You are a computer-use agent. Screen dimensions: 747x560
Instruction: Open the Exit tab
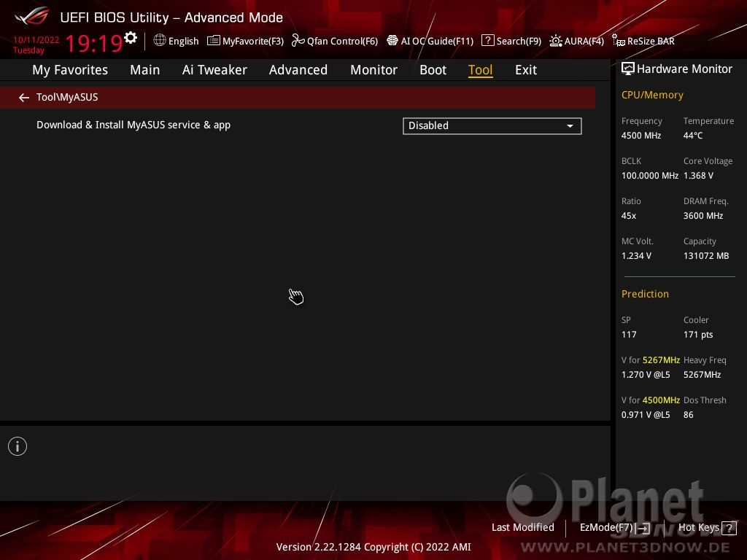pos(526,69)
